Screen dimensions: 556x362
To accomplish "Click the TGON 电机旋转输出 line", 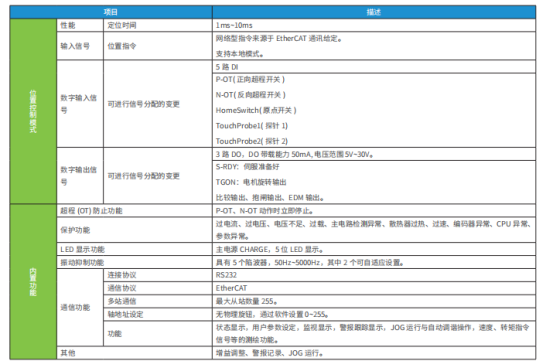I will pyautogui.click(x=251, y=182).
